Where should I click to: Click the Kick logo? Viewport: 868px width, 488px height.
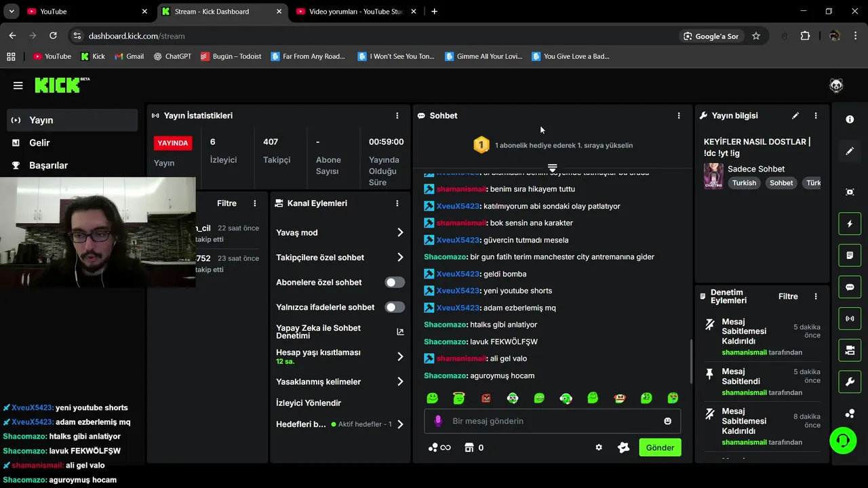click(62, 85)
